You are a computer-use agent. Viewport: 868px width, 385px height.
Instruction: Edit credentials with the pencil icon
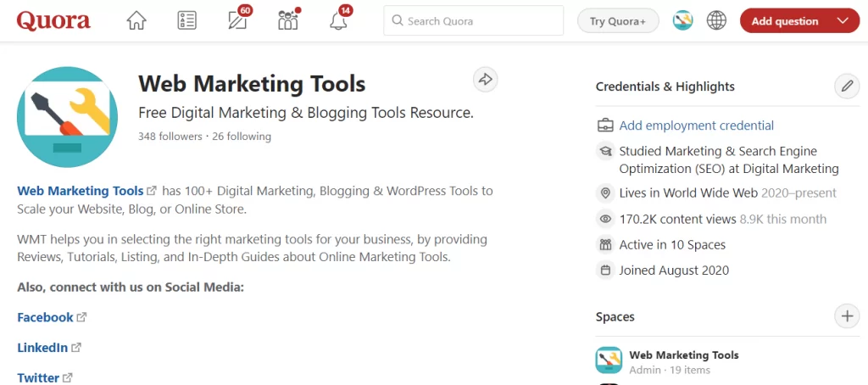[847, 86]
